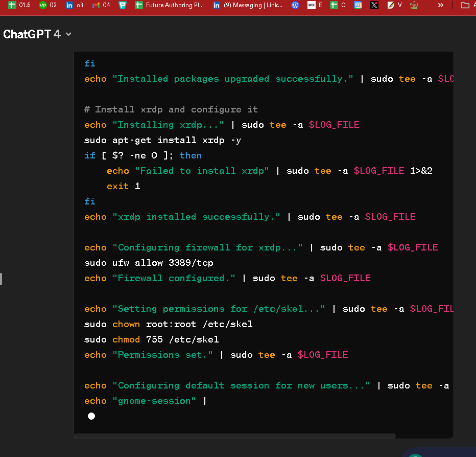This screenshot has height=457, width=476.
Task: Open the Gmail 04 bookmark
Action: (x=101, y=5)
